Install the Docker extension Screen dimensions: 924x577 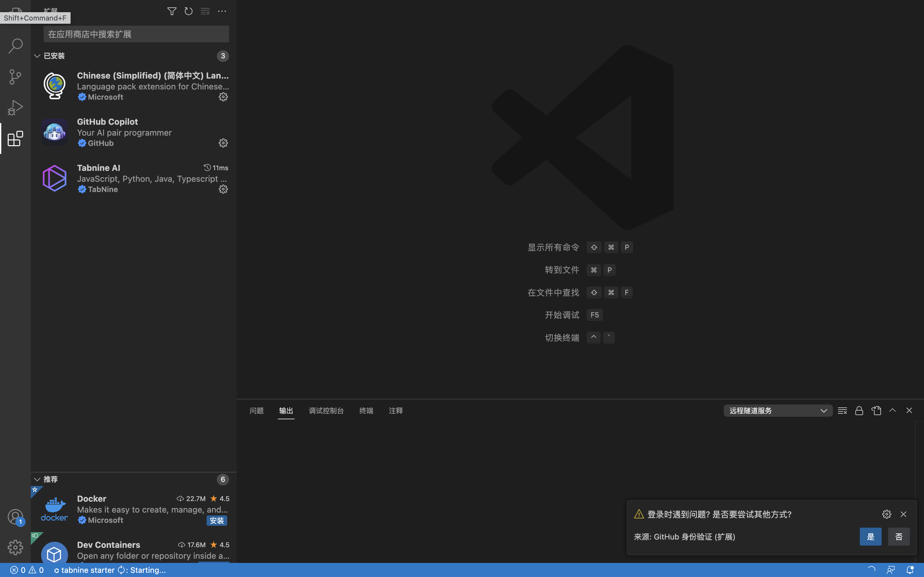point(217,520)
